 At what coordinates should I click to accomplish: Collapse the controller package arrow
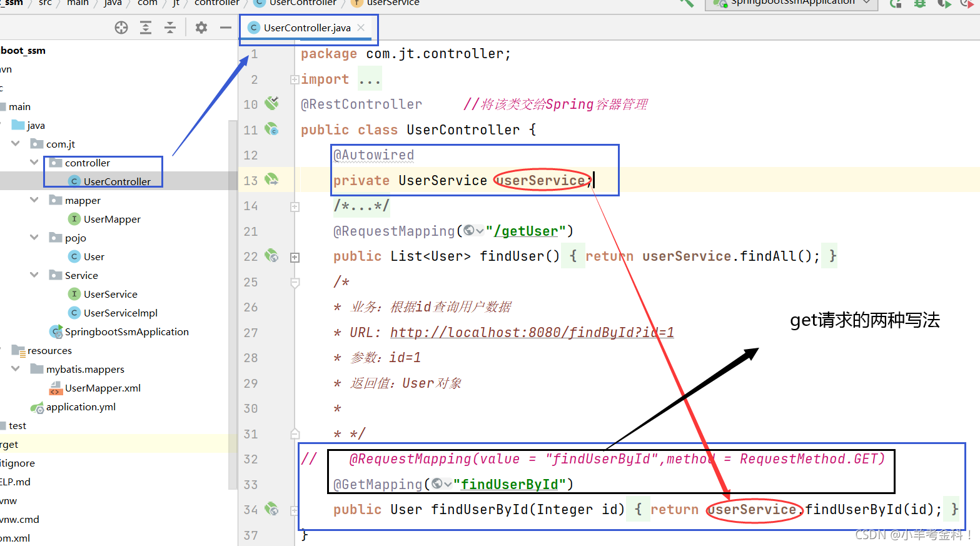pos(34,163)
